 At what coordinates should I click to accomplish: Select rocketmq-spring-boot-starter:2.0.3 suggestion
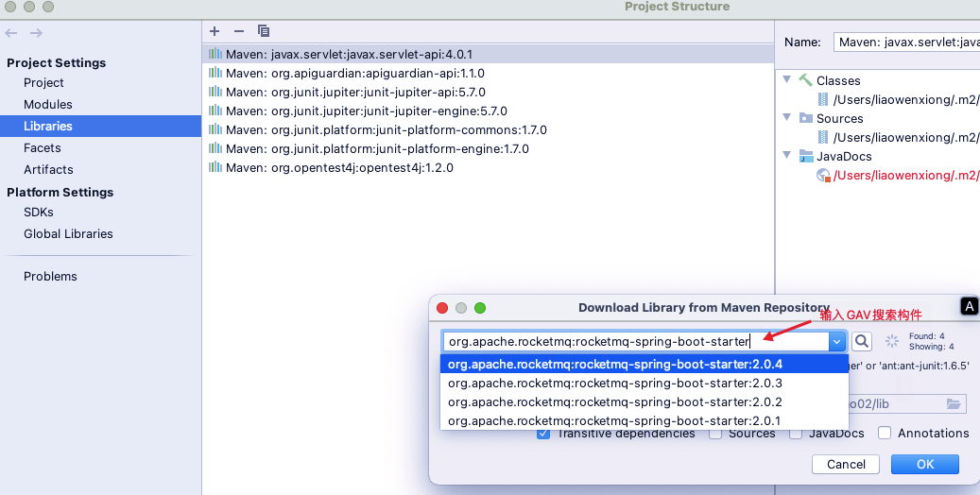coord(645,384)
